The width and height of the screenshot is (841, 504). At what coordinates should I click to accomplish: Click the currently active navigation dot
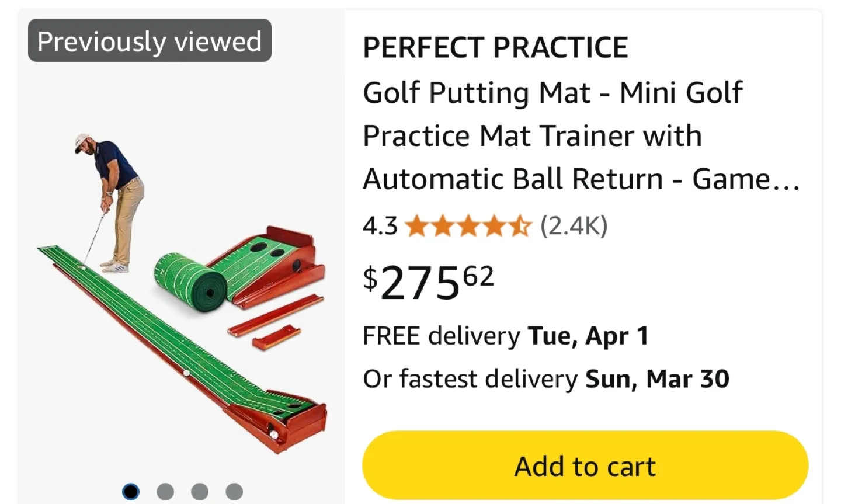point(131,491)
